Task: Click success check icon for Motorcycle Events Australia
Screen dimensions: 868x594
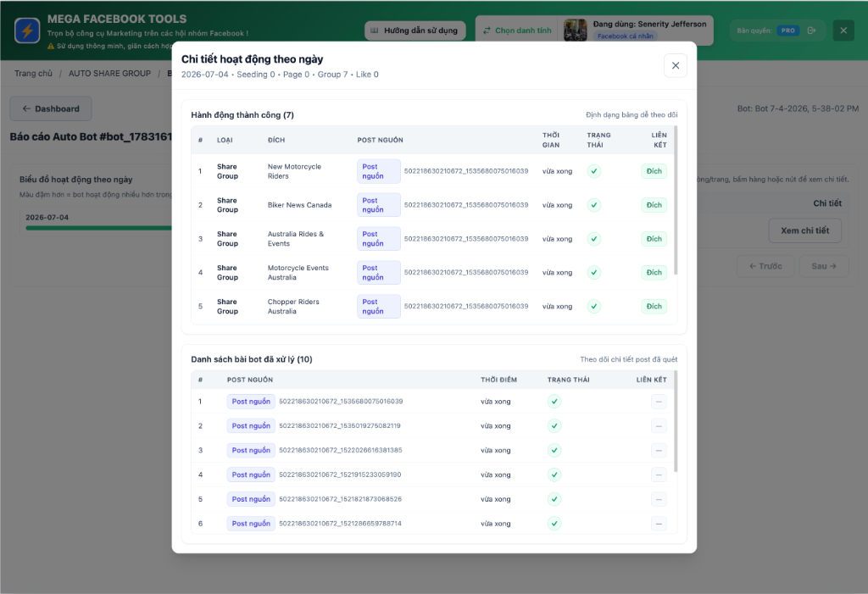Action: 594,272
